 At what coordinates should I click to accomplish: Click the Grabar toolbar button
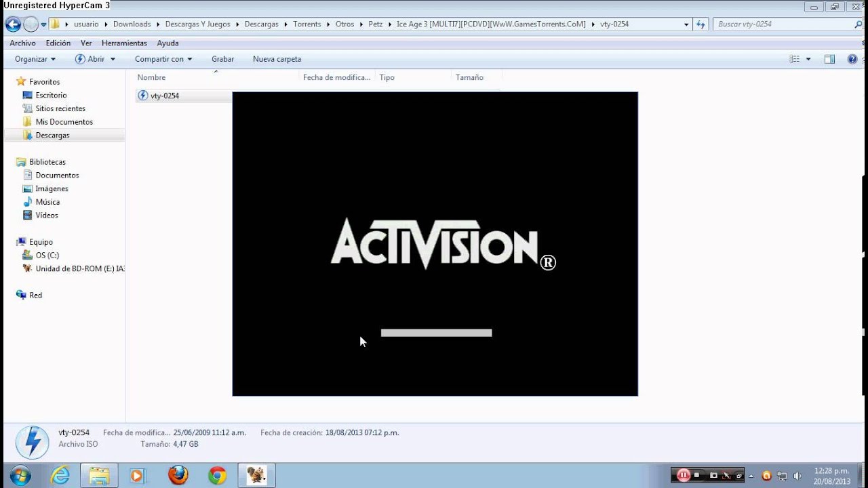coord(222,59)
